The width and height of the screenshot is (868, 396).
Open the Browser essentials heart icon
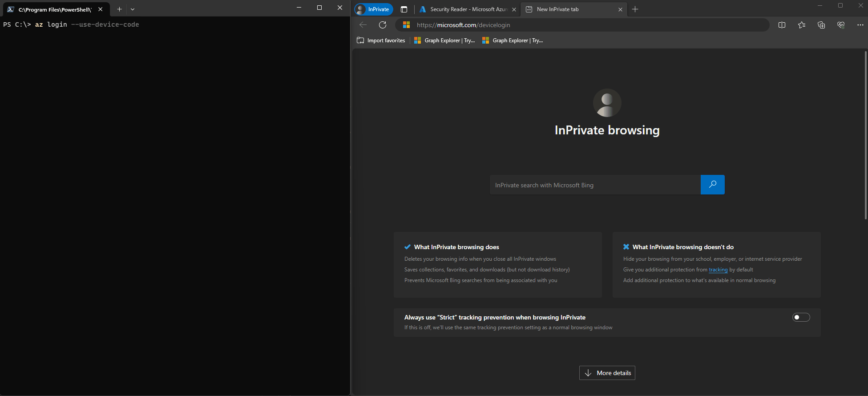(x=841, y=25)
